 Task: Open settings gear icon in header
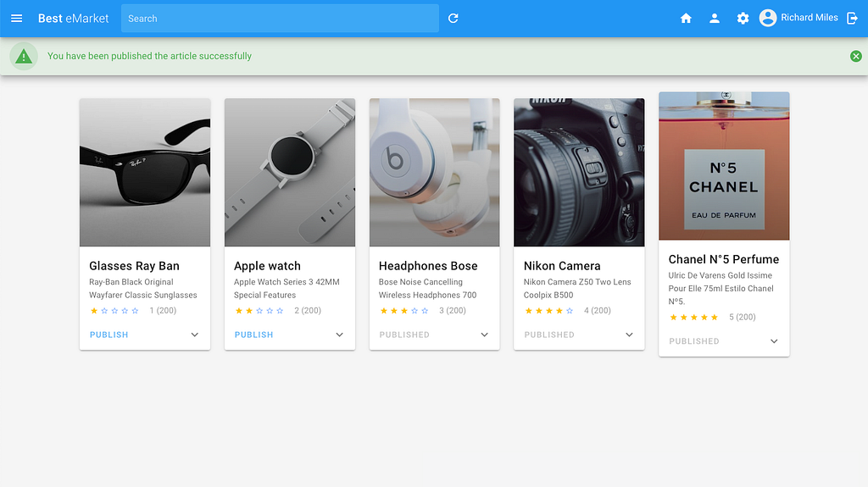(743, 19)
